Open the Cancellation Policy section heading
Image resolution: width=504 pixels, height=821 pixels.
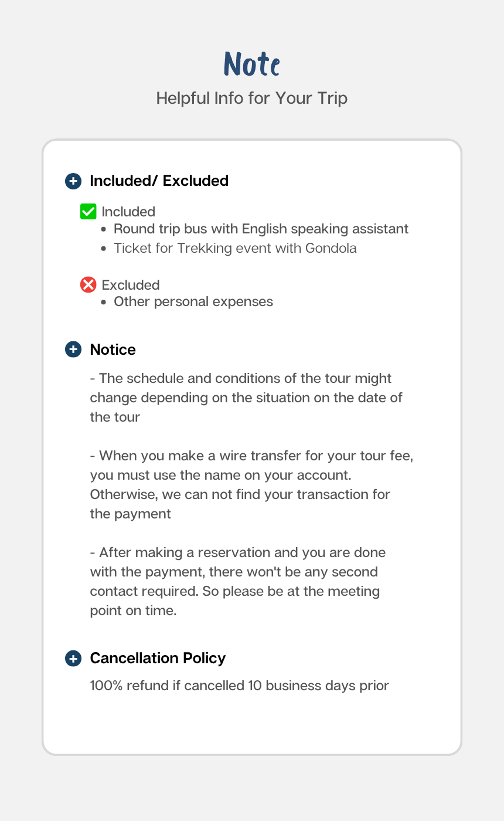pos(158,658)
